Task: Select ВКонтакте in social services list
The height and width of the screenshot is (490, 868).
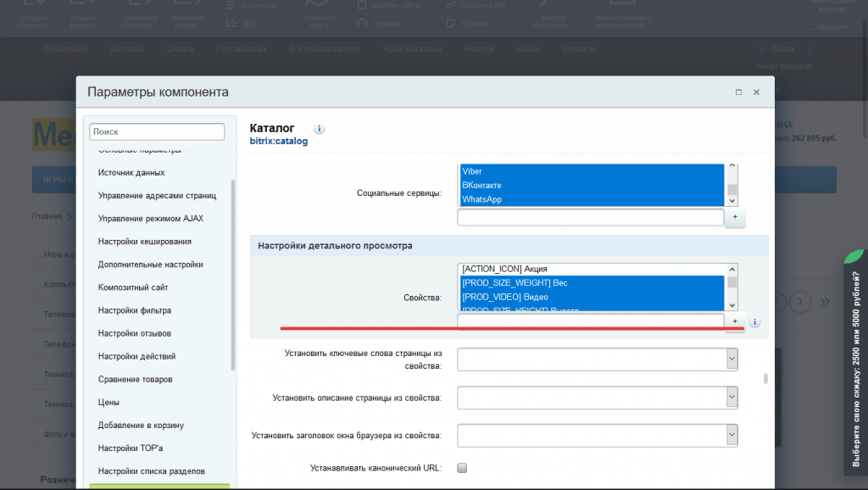Action: pyautogui.click(x=592, y=185)
